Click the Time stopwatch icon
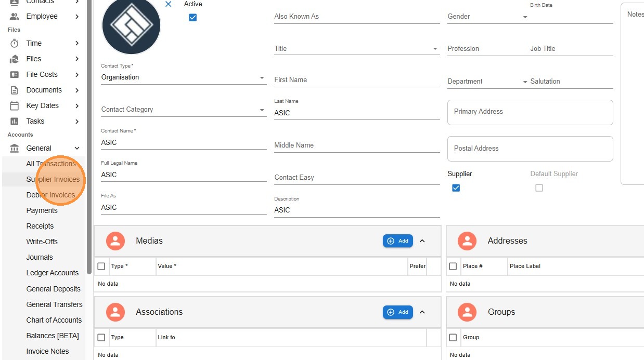Image resolution: width=644 pixels, height=360 pixels. (x=15, y=43)
